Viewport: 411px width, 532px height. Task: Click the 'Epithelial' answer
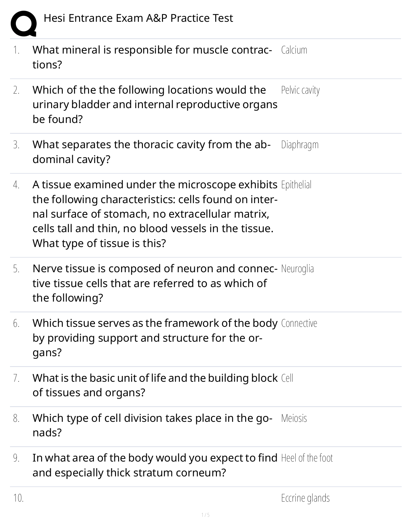296,185
